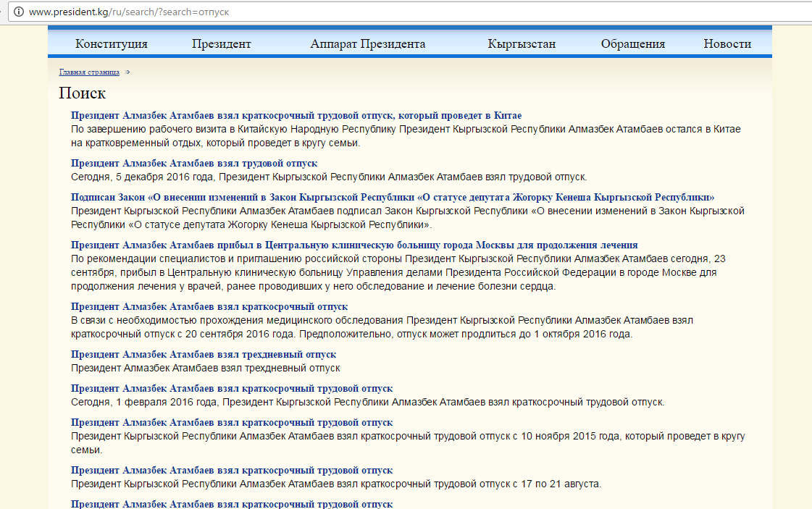Open the 1 February 2016 vacation result title
This screenshot has width=812, height=509.
(x=231, y=389)
